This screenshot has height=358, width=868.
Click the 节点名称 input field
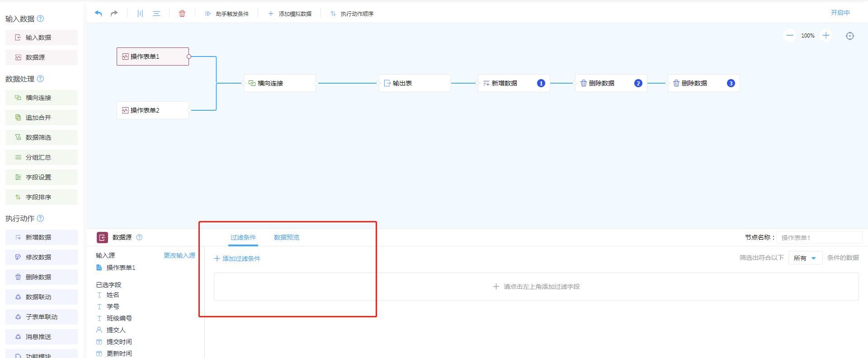coord(819,237)
